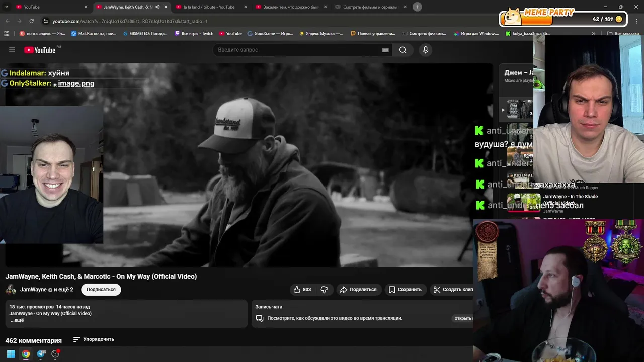Open the 'YouTube' bookmark
Image resolution: width=644 pixels, height=362 pixels.
pyautogui.click(x=230, y=34)
